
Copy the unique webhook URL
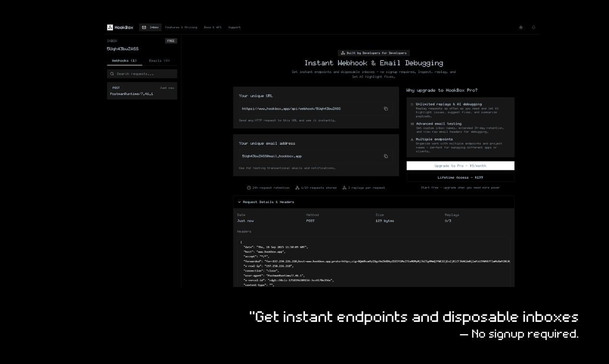point(386,109)
